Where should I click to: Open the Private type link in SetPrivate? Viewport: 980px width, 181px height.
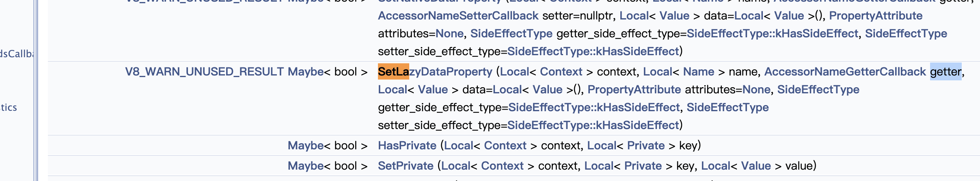pyautogui.click(x=643, y=166)
